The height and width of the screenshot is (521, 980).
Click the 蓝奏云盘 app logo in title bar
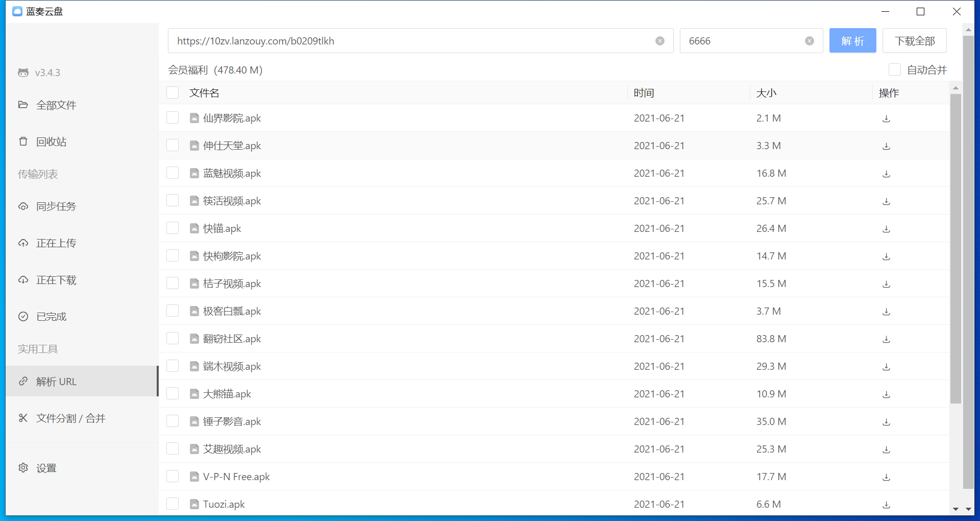[17, 11]
